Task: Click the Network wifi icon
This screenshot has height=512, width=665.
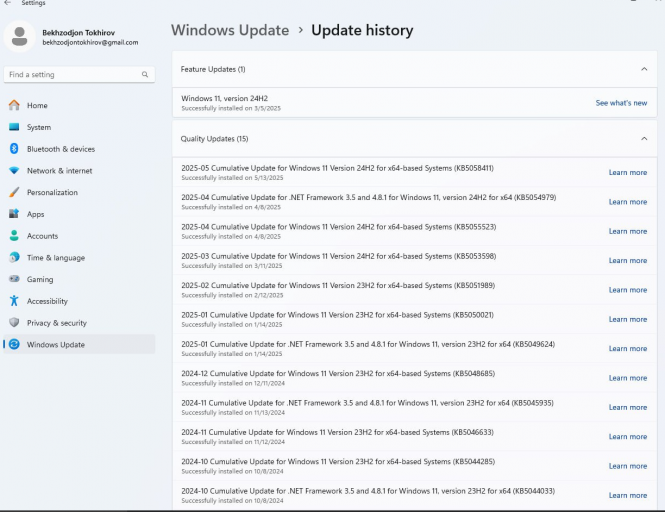Action: pyautogui.click(x=14, y=171)
